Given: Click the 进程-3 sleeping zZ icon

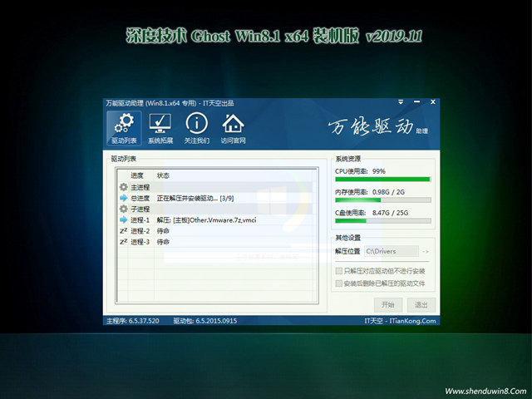Looking at the screenshot, I should 124,241.
